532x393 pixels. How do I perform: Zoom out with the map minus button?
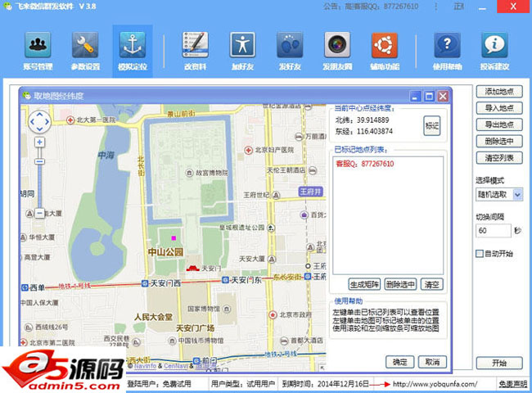pyautogui.click(x=40, y=214)
